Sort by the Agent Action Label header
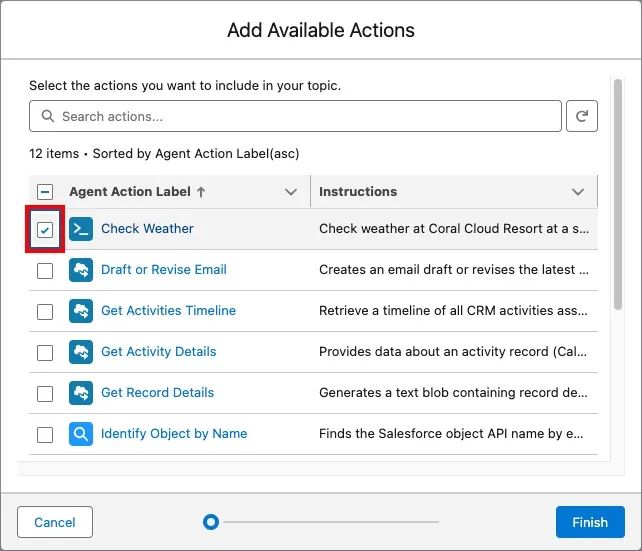Viewport: 642px width, 551px height. click(x=131, y=192)
